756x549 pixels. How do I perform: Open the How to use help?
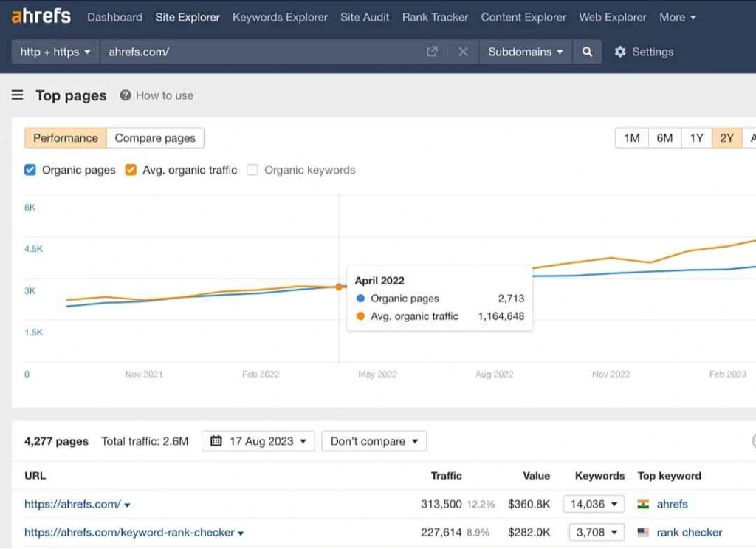click(157, 95)
